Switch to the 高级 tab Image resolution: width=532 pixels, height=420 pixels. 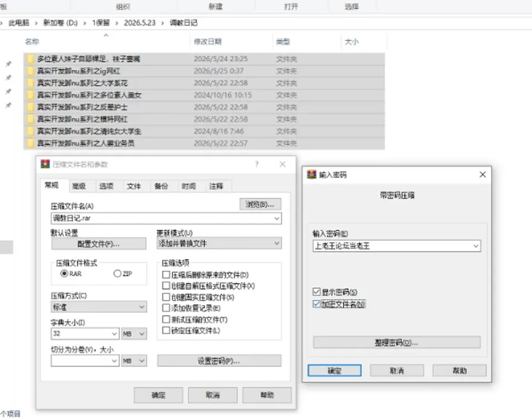tap(79, 186)
